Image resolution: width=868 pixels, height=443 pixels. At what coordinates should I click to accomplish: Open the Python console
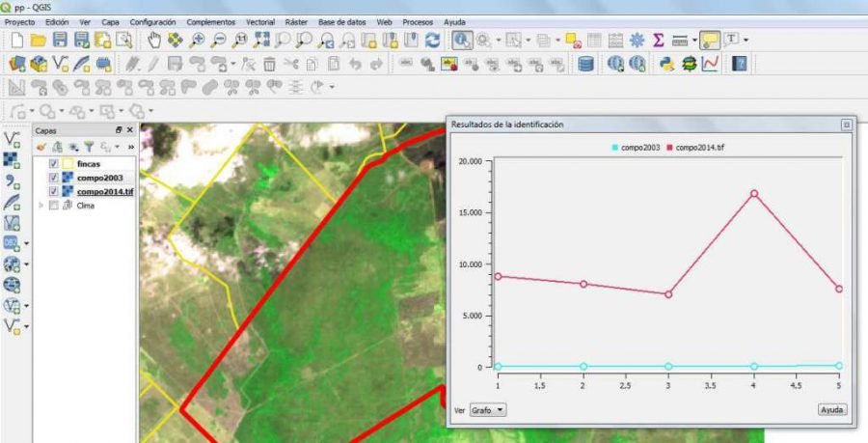[x=666, y=65]
